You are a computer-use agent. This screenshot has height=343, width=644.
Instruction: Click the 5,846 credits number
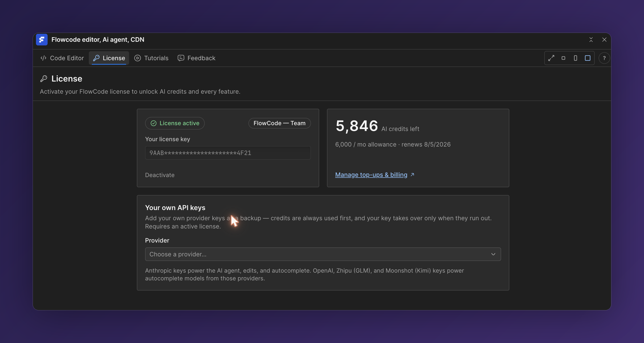pos(357,126)
